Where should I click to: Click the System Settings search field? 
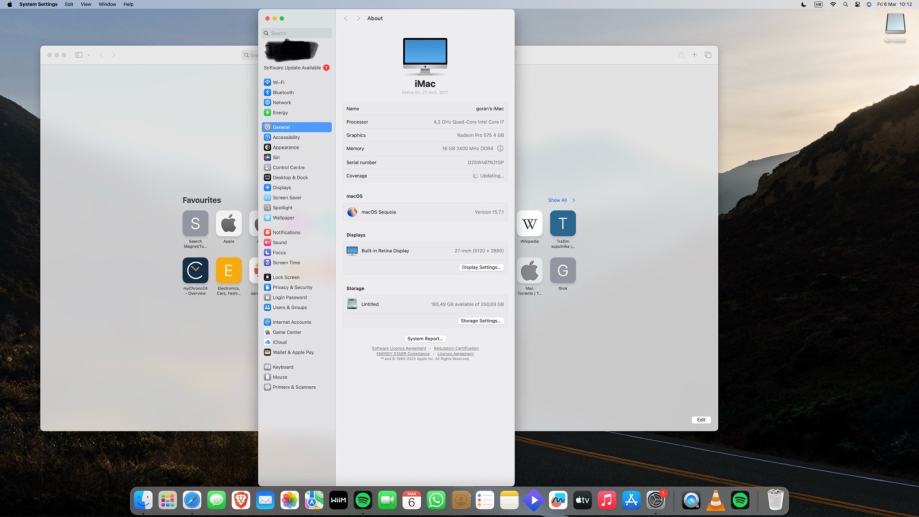tap(298, 33)
